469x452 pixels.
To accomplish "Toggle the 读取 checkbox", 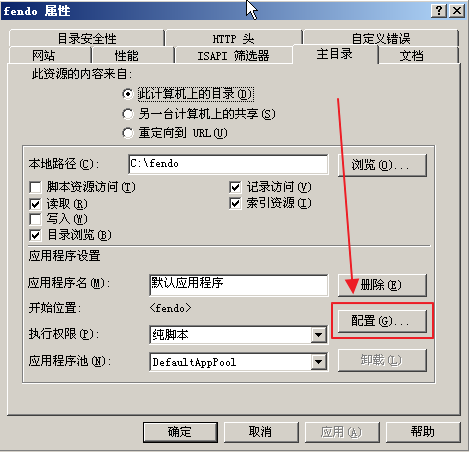I will pyautogui.click(x=35, y=204).
